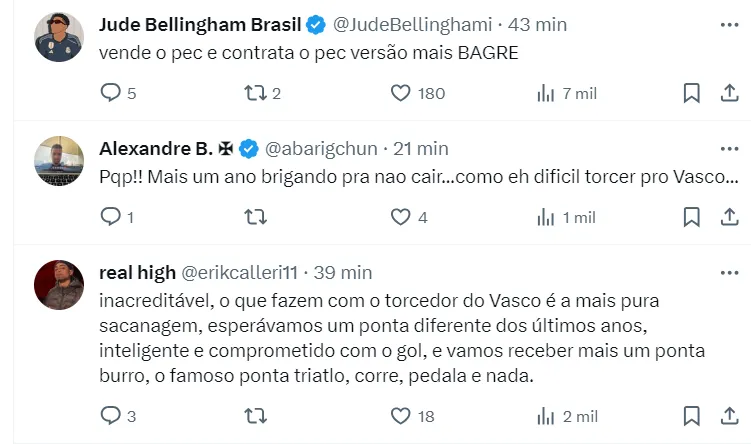Share the Jude Bellingham Brasil tweet
This screenshot has width=751, height=444.
729,93
